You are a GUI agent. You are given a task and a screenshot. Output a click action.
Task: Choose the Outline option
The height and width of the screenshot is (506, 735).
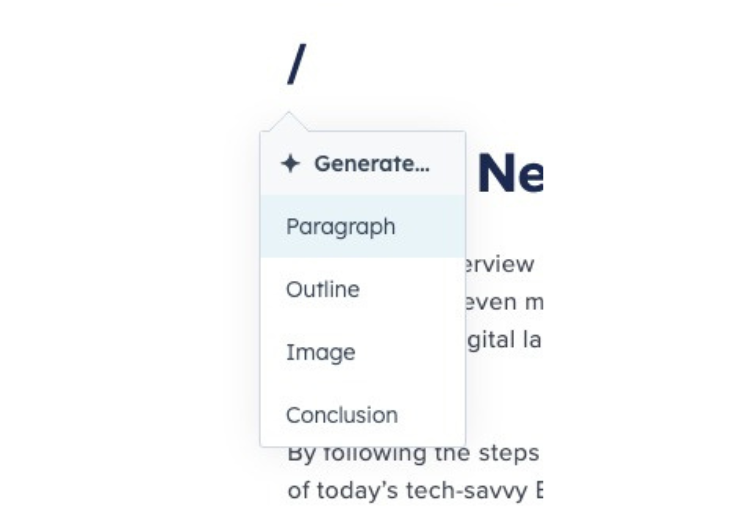pyautogui.click(x=323, y=290)
